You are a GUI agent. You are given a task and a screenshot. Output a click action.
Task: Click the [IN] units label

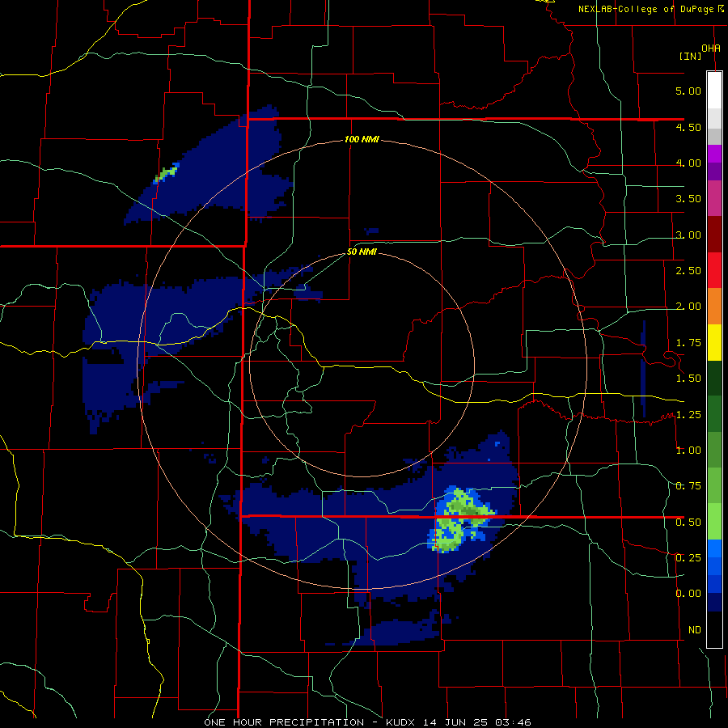(x=691, y=56)
